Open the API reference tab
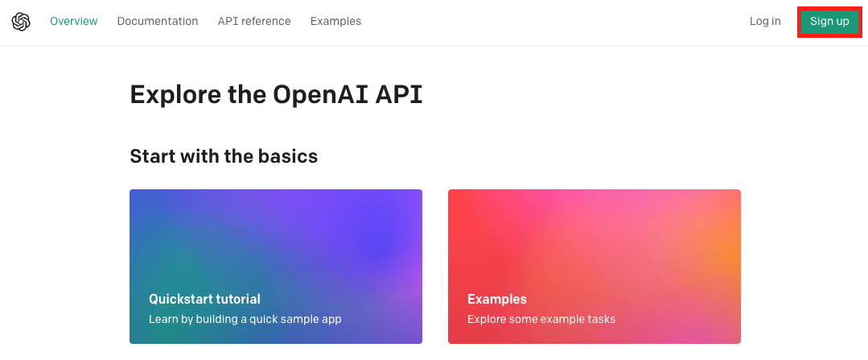 click(254, 21)
